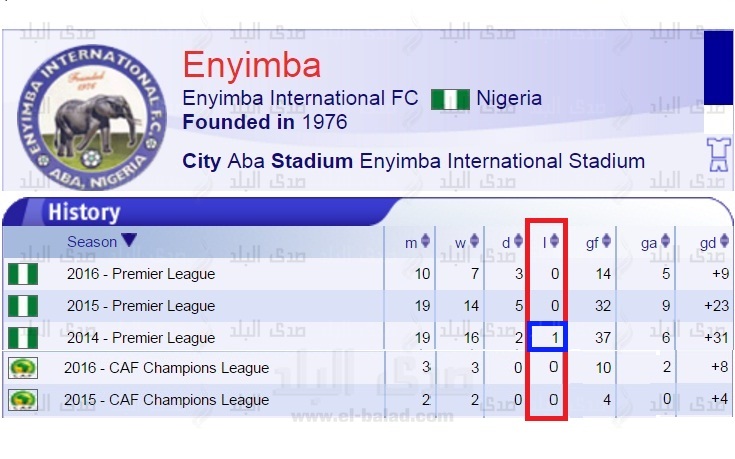Click the Enyimba elephant club crest
735x459 pixels.
[91, 118]
